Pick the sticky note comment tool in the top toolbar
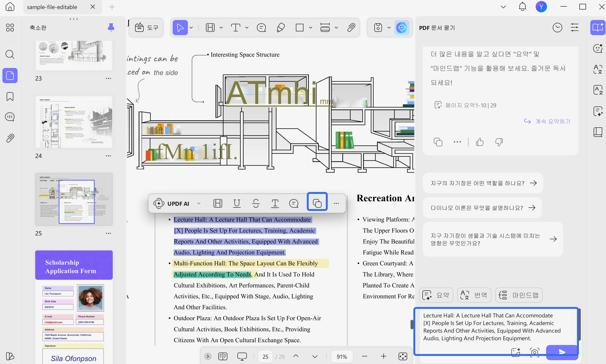The image size is (606, 364). pyautogui.click(x=261, y=28)
